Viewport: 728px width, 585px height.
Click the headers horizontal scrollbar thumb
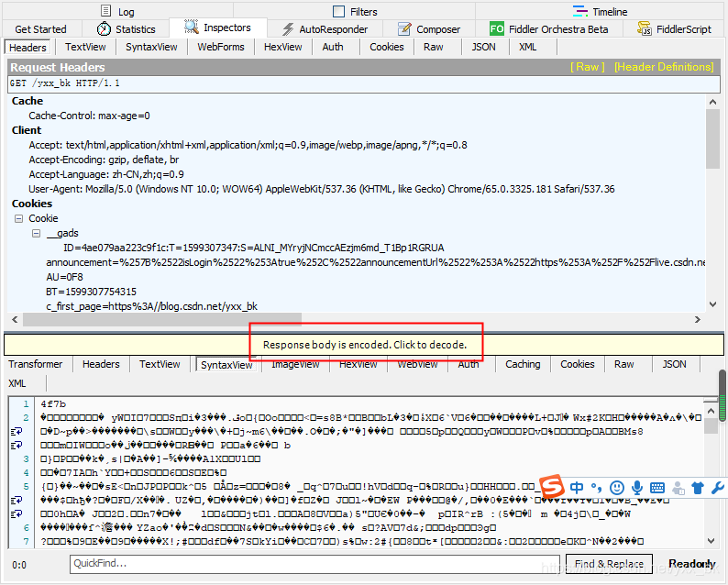click(162, 319)
